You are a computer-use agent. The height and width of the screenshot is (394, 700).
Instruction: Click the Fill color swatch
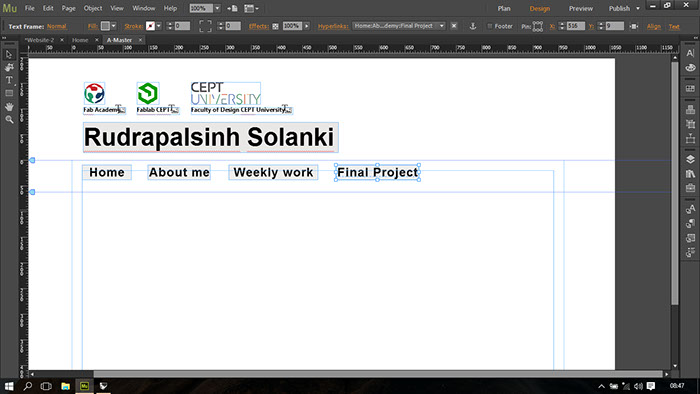pyautogui.click(x=105, y=26)
